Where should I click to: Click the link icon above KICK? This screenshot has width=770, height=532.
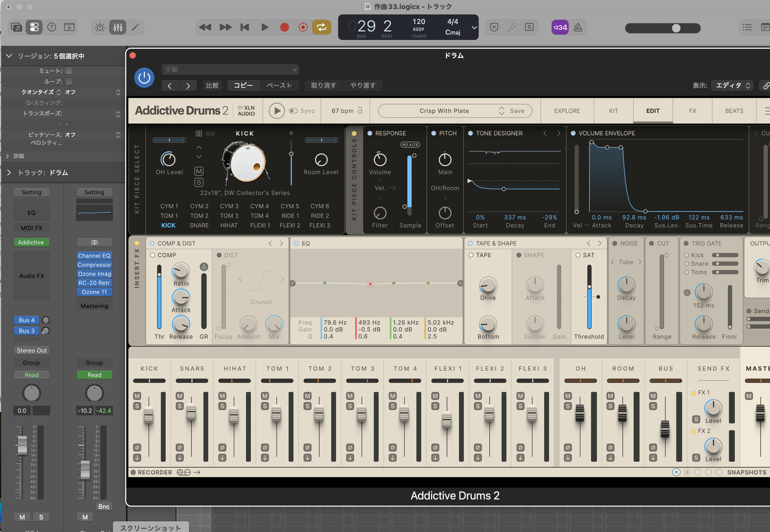click(210, 133)
